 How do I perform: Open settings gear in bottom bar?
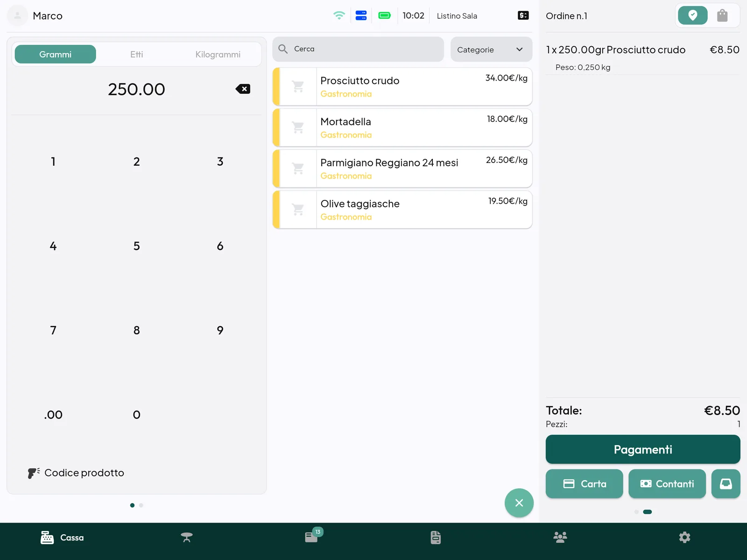[x=684, y=538]
